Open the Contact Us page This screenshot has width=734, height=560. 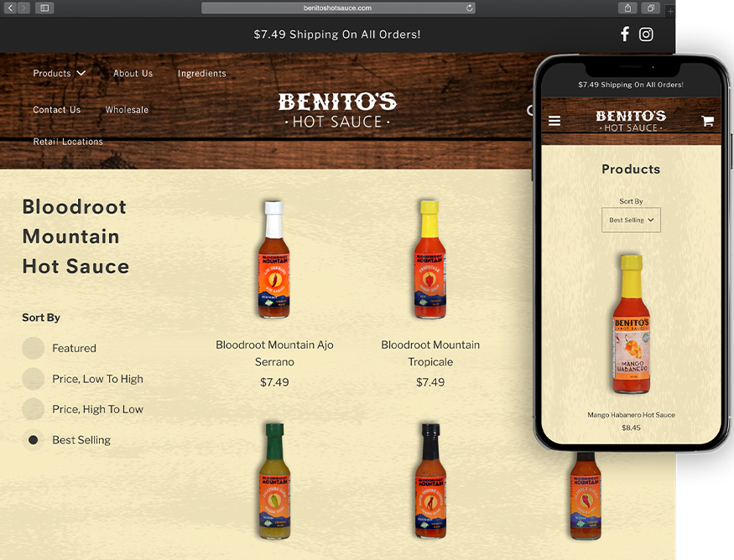point(57,110)
